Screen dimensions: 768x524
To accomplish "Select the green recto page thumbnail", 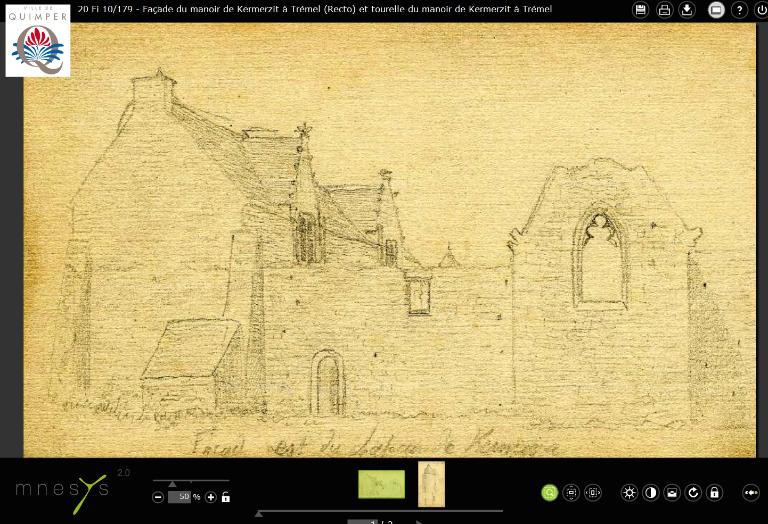I will pos(381,484).
